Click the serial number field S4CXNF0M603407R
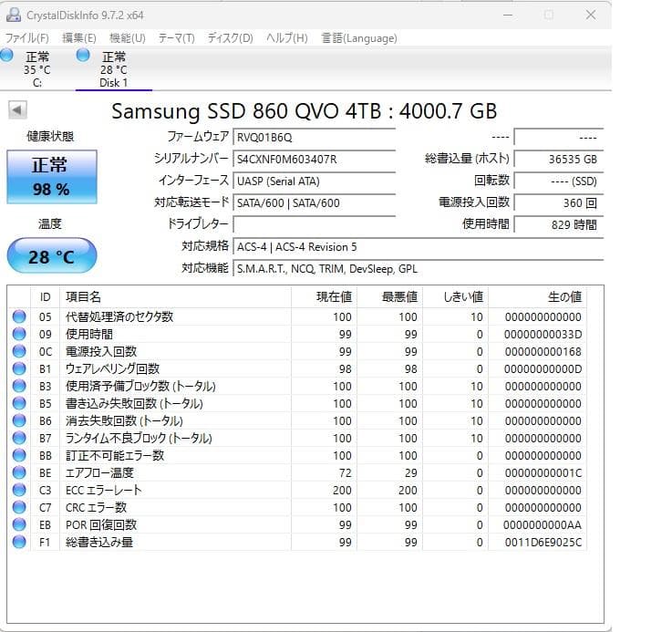The image size is (672, 632). [315, 159]
